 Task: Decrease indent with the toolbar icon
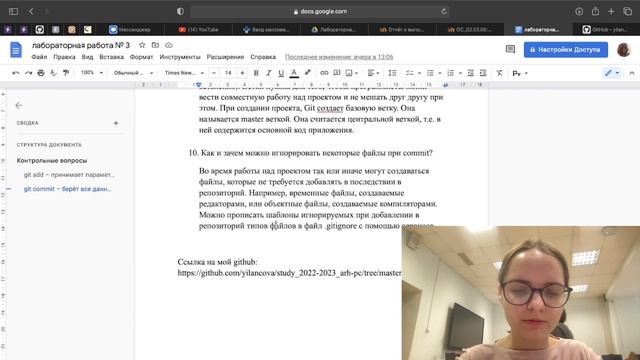pyautogui.click(x=471, y=73)
